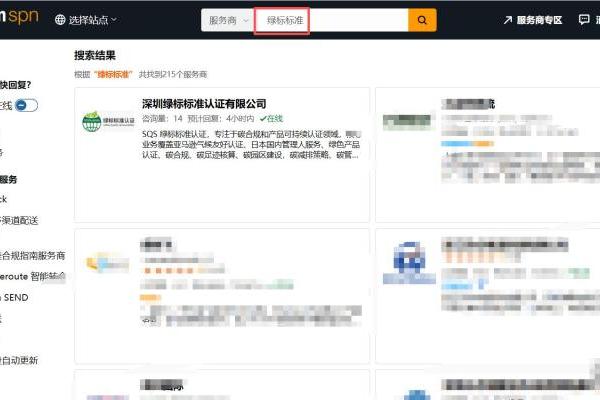Select the 渠道配送 sidebar filter
Screen dimensions: 600x400
(x=19, y=220)
